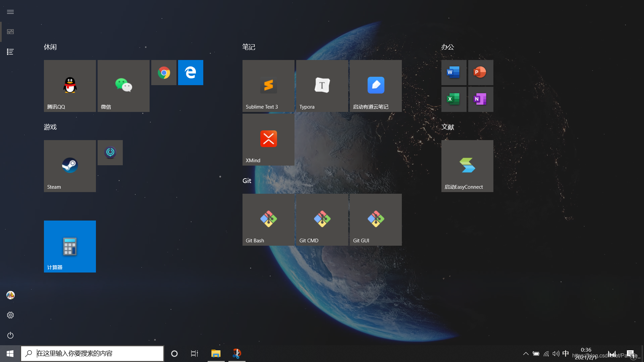Open Task View on the taskbar
The height and width of the screenshot is (362, 644).
(195, 354)
